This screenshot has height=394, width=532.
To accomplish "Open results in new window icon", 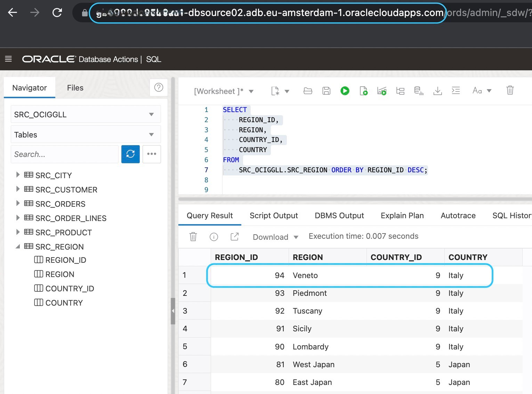I will (x=235, y=237).
